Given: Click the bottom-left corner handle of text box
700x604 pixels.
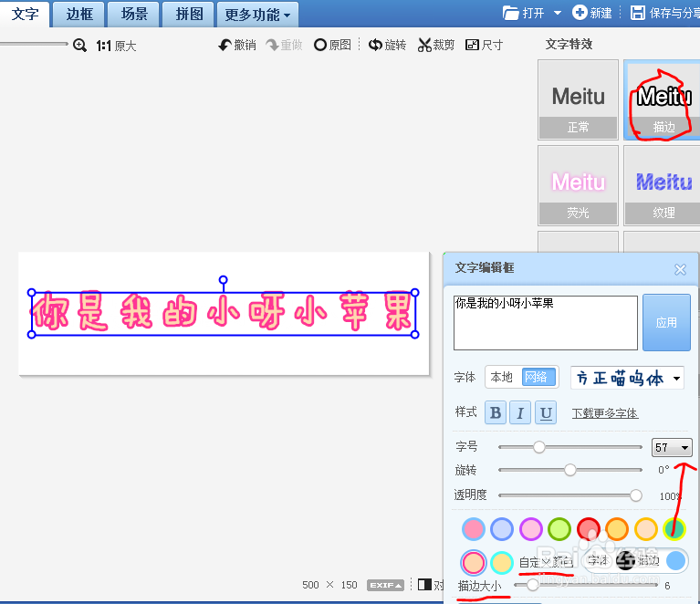Looking at the screenshot, I should (31, 334).
